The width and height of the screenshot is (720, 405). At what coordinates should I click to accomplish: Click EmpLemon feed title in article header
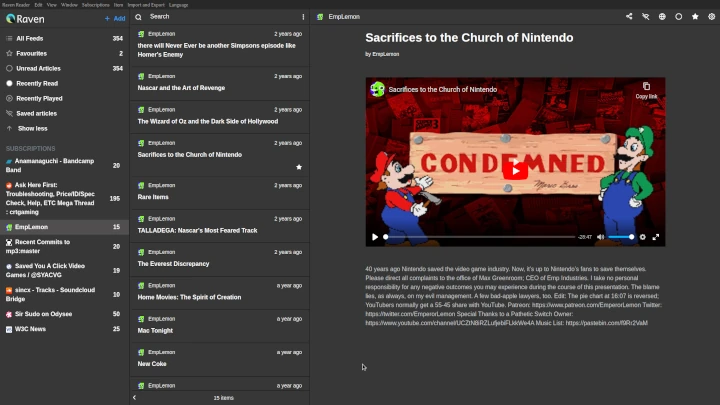point(344,17)
